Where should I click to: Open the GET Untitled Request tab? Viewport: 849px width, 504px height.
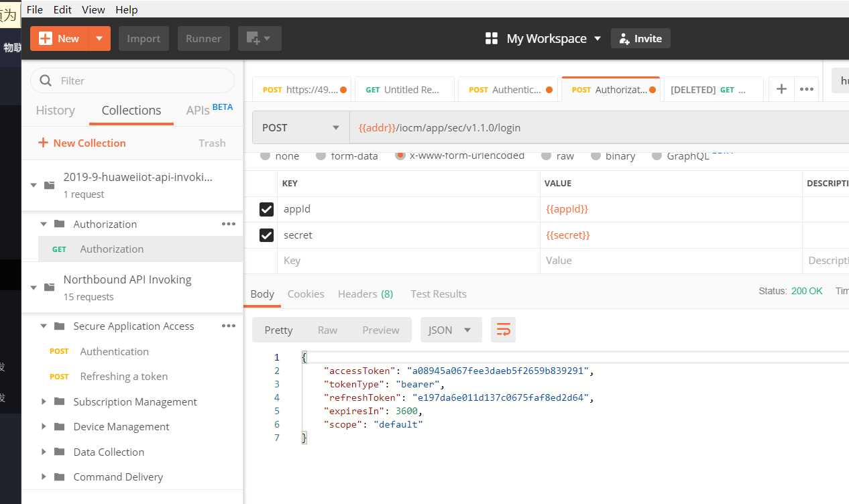click(404, 90)
